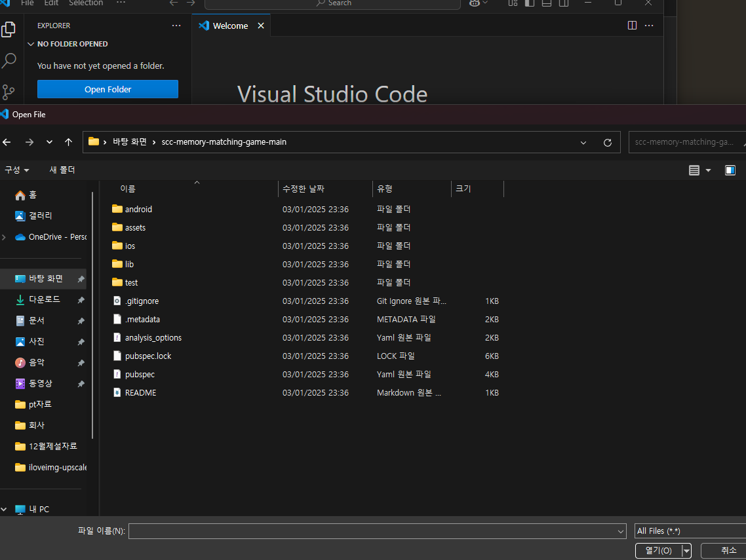Click the 열기(O) open button

point(658,550)
